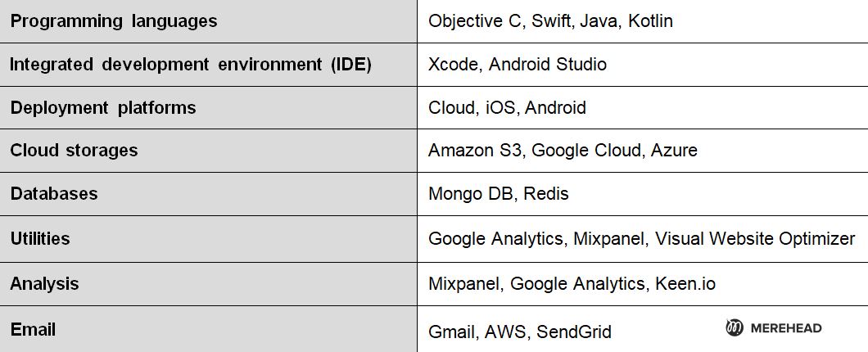Click the Objective C, Swift, Java, Kotlin cell
This screenshot has width=868, height=352.
click(x=550, y=21)
